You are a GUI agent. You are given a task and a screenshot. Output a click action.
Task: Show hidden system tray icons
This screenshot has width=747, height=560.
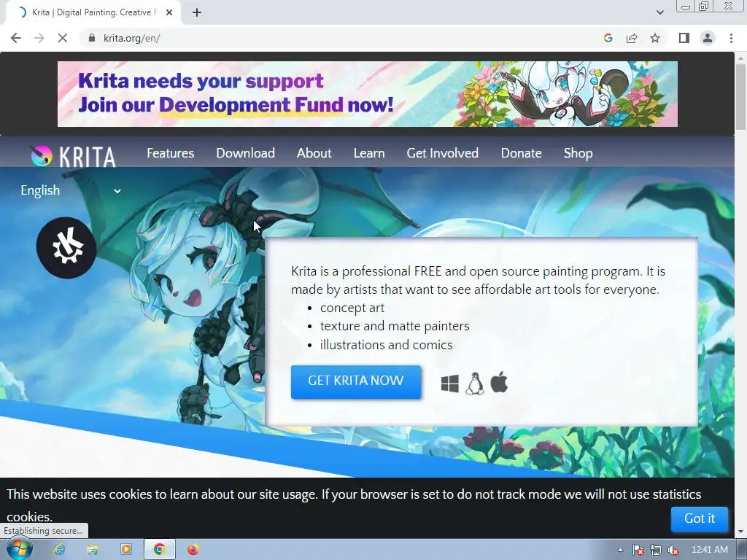[x=620, y=550]
